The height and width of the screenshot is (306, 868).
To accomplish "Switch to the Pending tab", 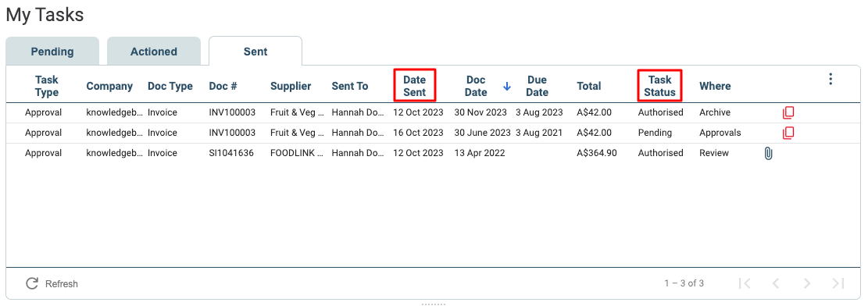I will [x=52, y=52].
